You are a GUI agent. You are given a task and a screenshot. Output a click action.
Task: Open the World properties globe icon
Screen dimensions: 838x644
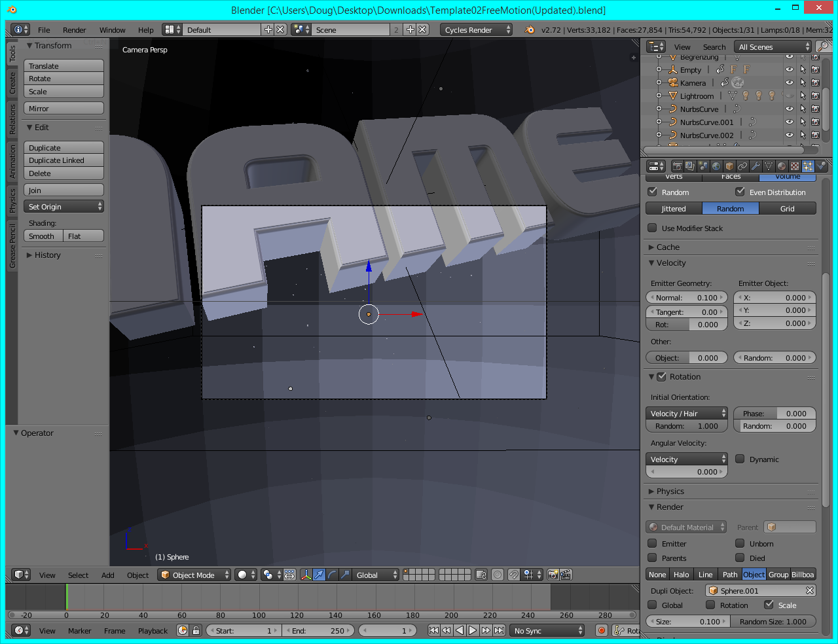716,166
